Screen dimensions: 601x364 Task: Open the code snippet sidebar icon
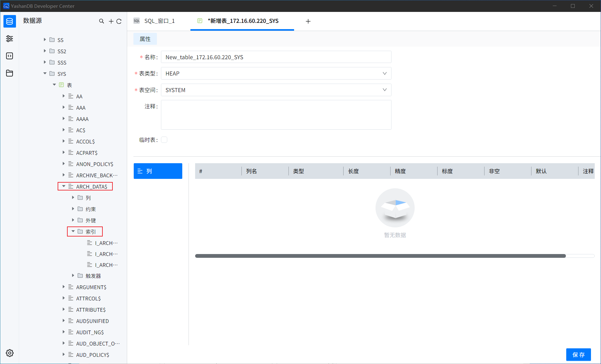(9, 56)
